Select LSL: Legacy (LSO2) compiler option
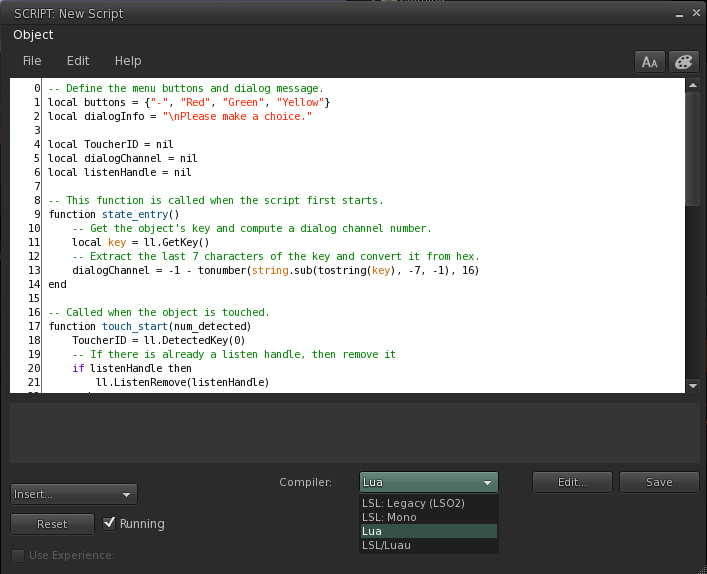 429,503
